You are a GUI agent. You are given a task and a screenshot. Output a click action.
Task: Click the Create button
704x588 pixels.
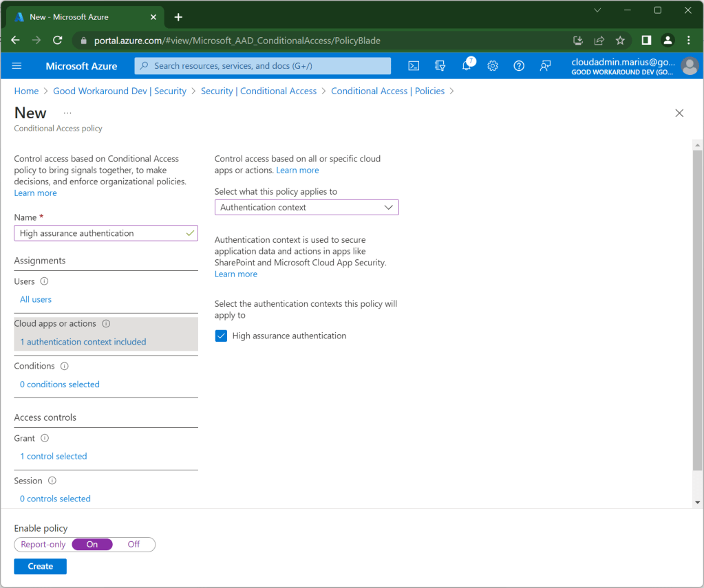click(40, 566)
